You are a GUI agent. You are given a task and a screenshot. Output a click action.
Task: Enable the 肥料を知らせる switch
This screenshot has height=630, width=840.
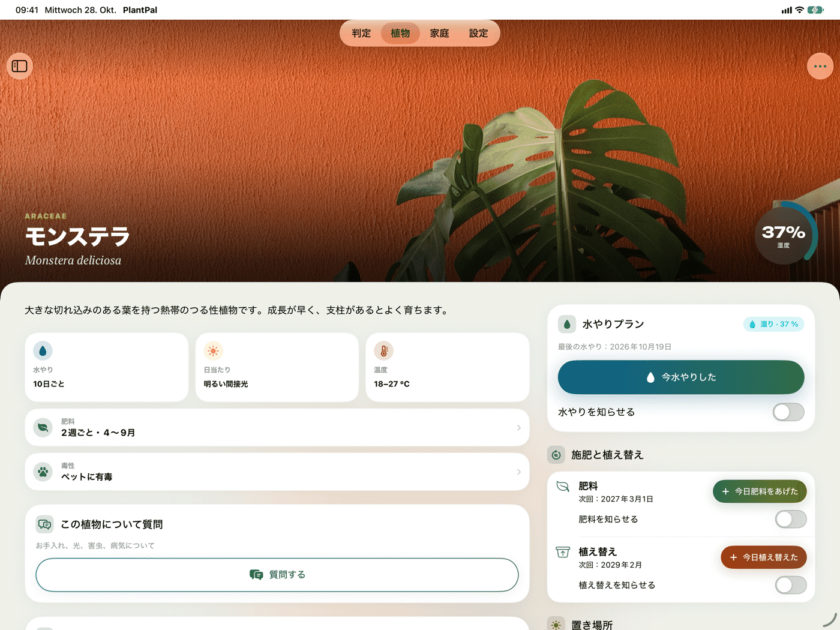[x=791, y=519]
